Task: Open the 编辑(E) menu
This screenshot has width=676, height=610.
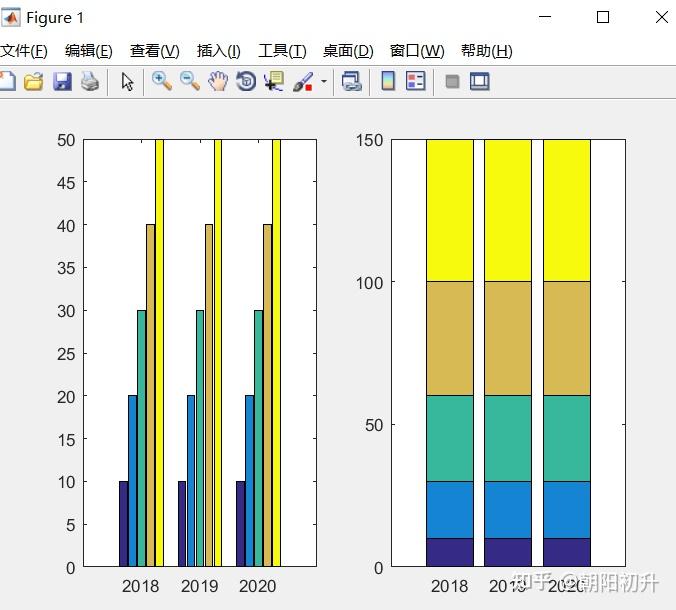Action: click(89, 51)
